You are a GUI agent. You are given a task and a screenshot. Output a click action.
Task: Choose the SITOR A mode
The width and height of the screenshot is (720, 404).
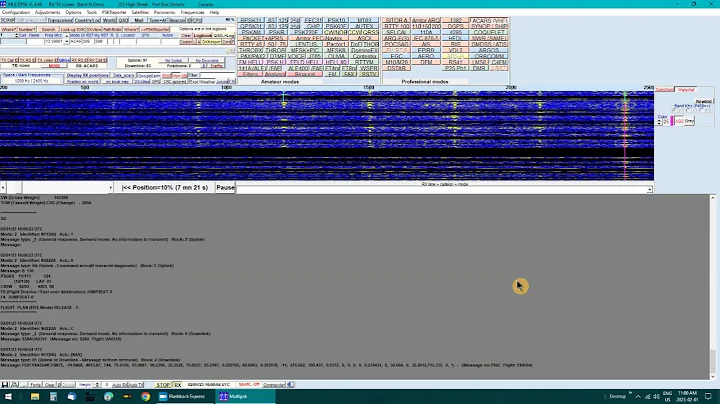pos(396,20)
